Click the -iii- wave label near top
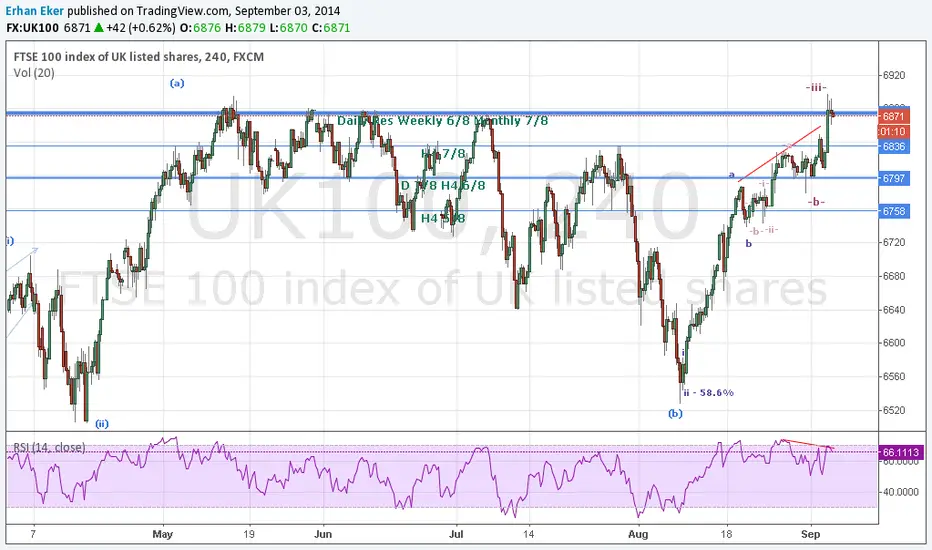 pos(816,87)
